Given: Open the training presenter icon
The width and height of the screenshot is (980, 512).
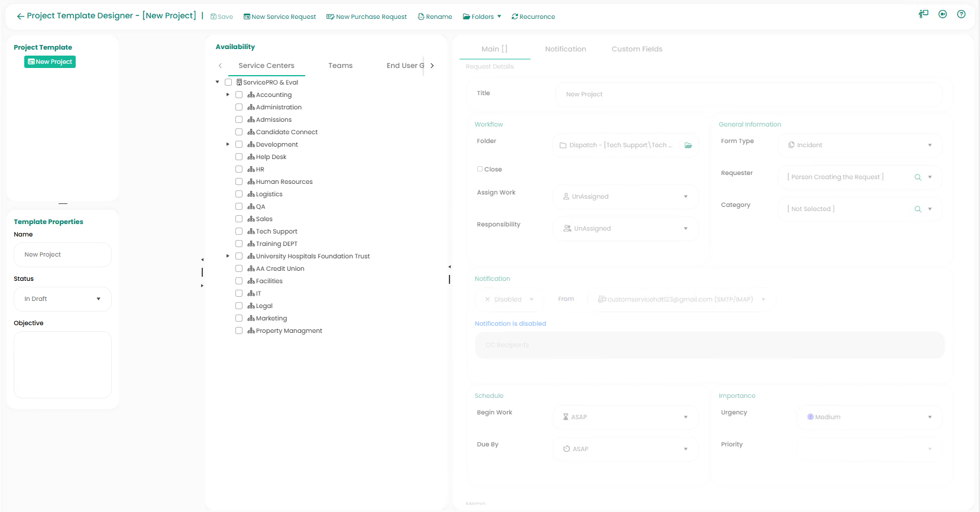Looking at the screenshot, I should pyautogui.click(x=923, y=14).
